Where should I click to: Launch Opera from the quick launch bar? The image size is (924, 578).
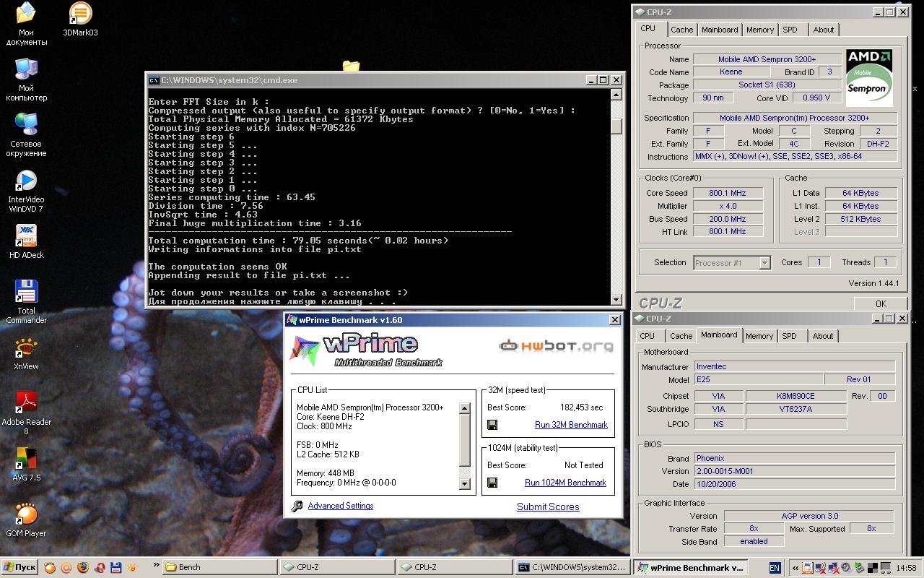(x=100, y=568)
